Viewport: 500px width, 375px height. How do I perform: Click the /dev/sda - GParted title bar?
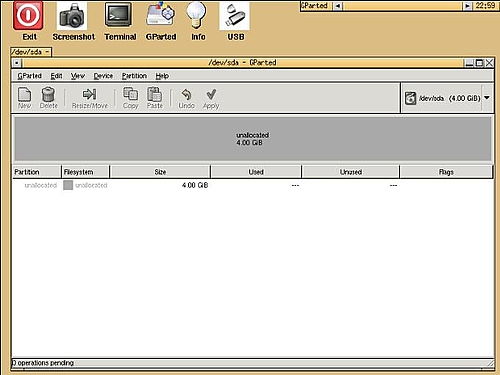click(242, 63)
